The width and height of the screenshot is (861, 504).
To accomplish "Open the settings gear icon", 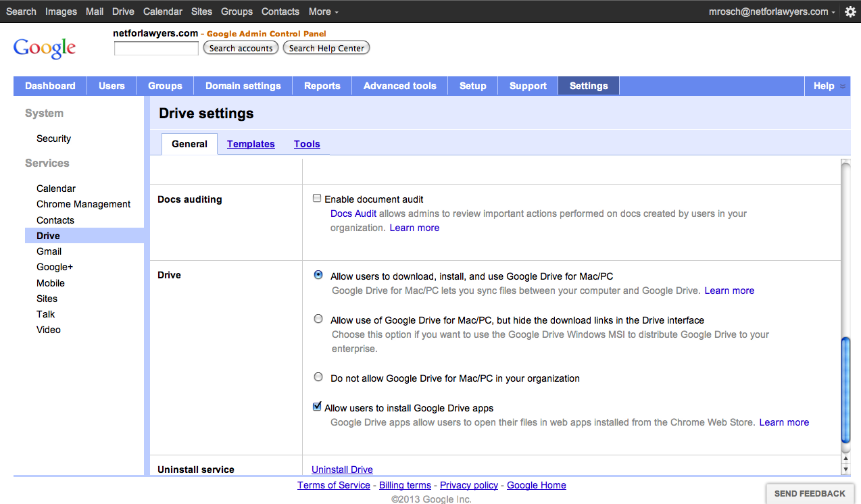I will tap(850, 11).
